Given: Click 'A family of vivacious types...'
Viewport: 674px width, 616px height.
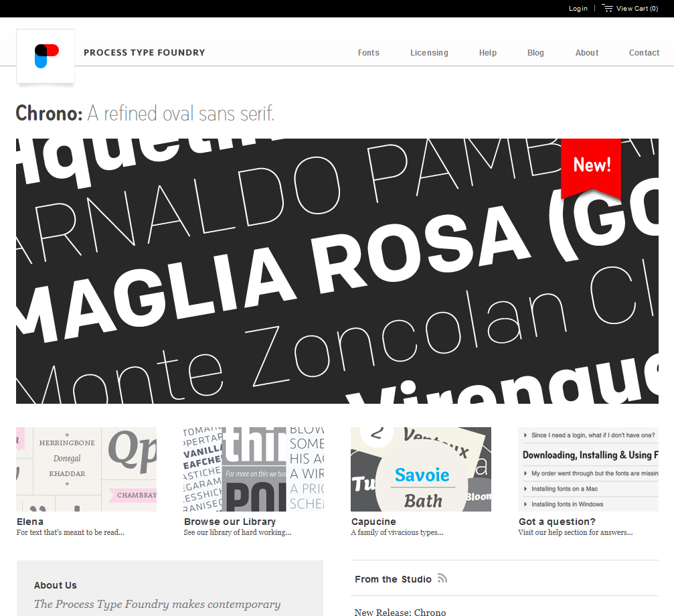Looking at the screenshot, I should click(397, 532).
